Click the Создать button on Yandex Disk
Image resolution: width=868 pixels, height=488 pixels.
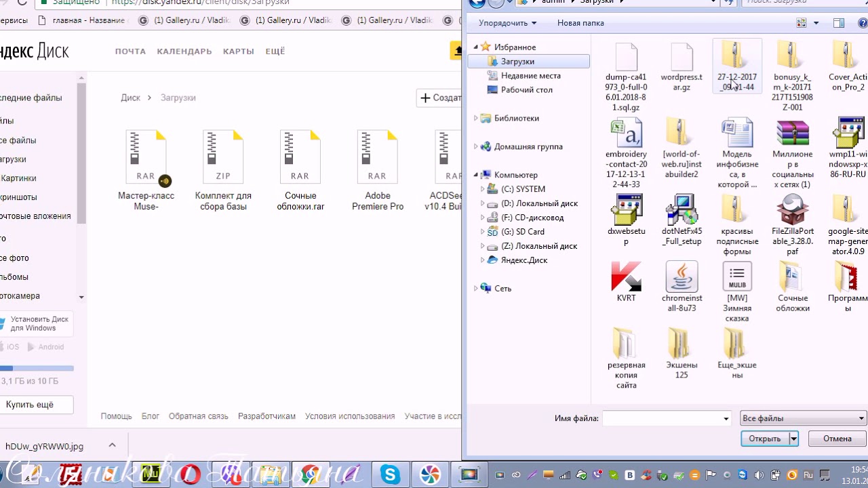pos(439,98)
